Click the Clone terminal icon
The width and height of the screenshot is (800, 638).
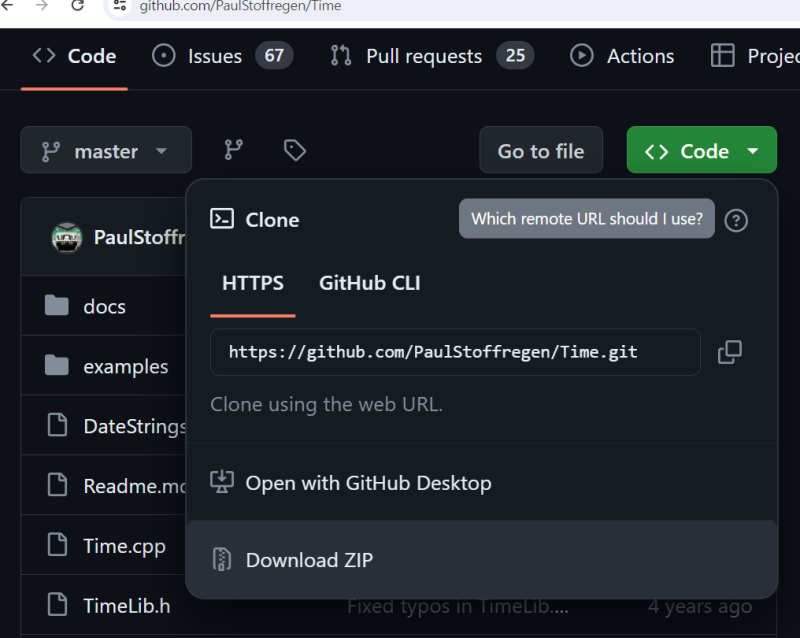point(222,219)
